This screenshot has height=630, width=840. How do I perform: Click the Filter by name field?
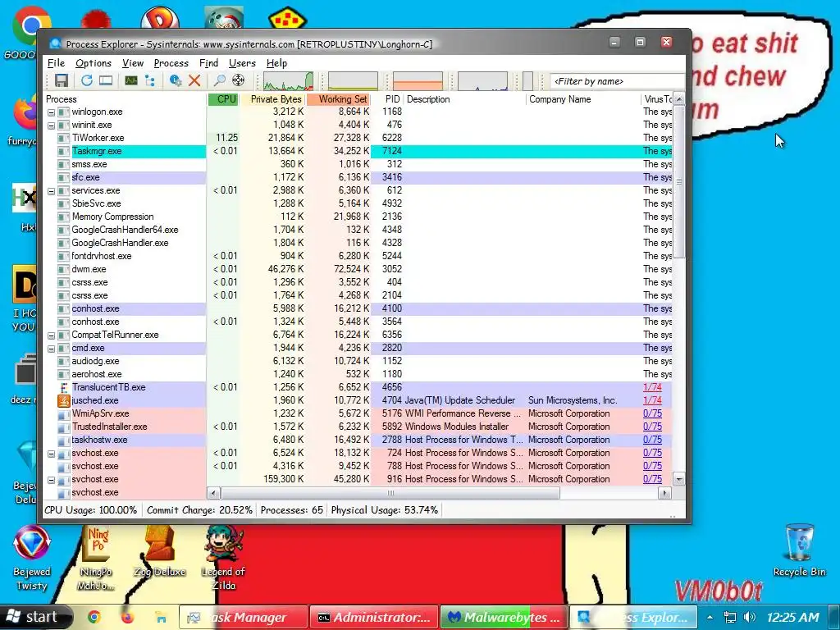(x=617, y=81)
